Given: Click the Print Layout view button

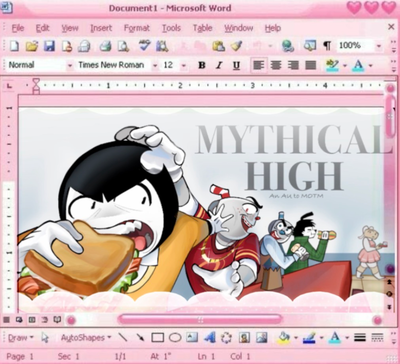Looking at the screenshot, I should coord(32,320).
